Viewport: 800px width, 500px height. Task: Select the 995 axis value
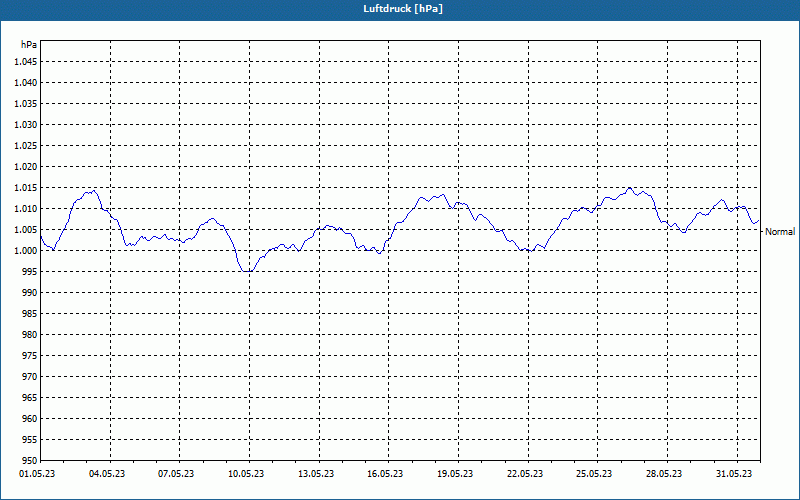point(30,271)
